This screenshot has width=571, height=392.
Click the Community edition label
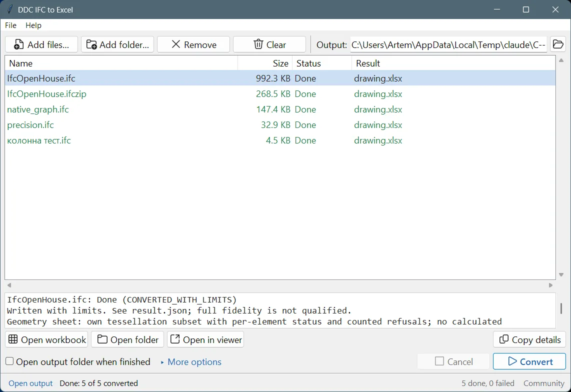tap(543, 383)
